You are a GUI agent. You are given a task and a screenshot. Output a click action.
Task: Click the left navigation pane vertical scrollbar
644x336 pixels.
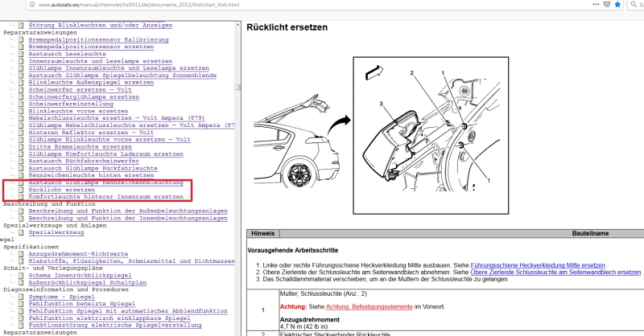(x=237, y=161)
